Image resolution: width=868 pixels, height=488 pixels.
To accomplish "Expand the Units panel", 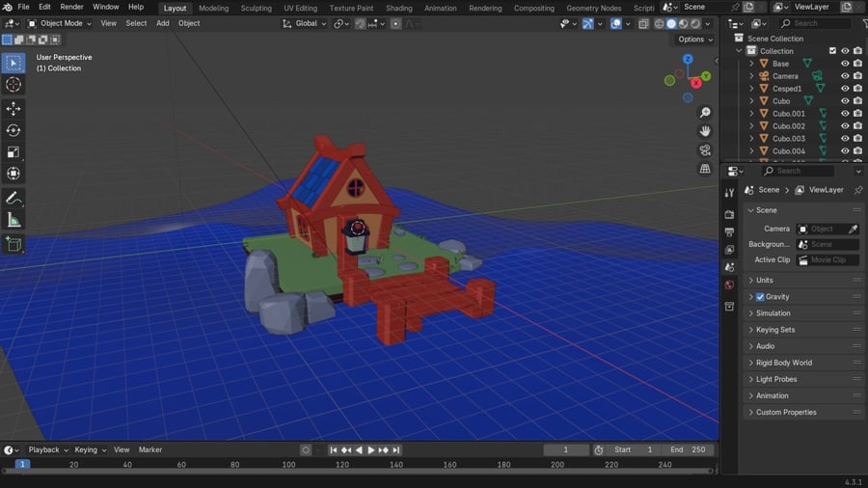I will (x=764, y=281).
